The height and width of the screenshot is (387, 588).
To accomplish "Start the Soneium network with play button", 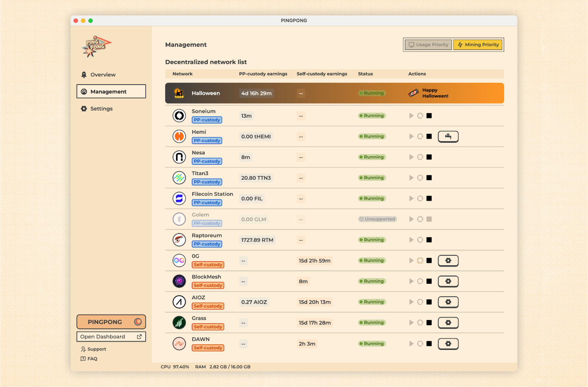I will point(411,116).
